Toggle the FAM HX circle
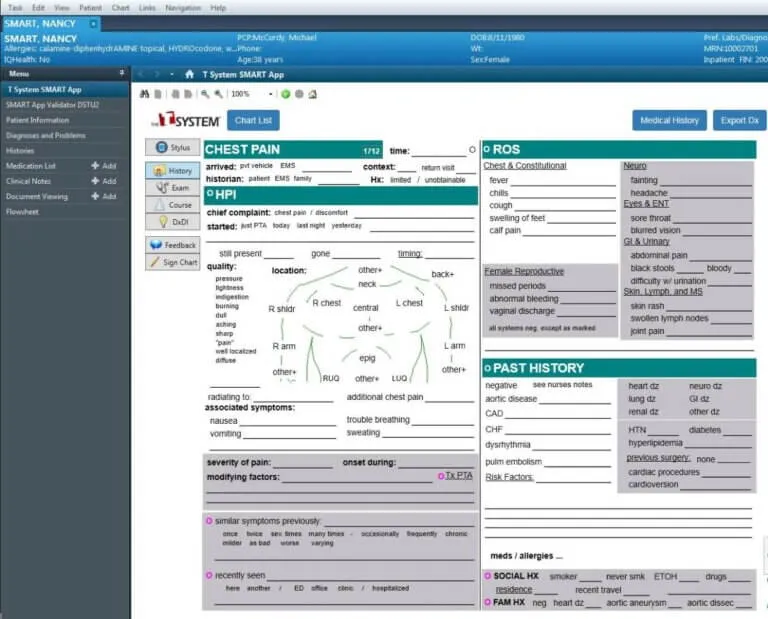768x619 pixels. coord(488,602)
